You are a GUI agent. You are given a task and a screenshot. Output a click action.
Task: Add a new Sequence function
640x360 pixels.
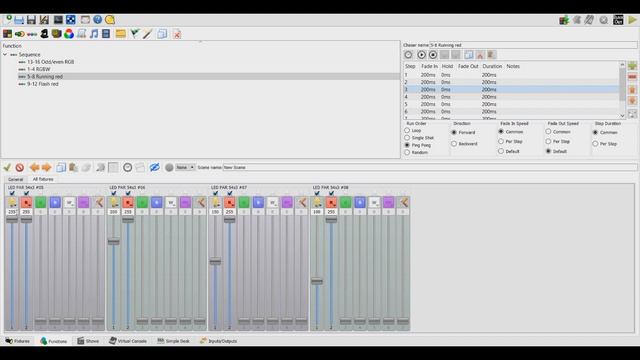pyautogui.click(x=32, y=34)
